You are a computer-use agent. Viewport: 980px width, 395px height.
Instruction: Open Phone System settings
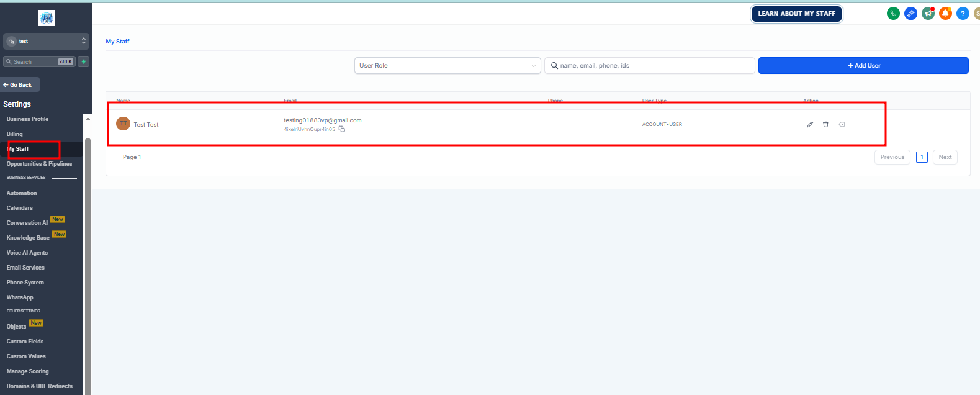point(25,283)
